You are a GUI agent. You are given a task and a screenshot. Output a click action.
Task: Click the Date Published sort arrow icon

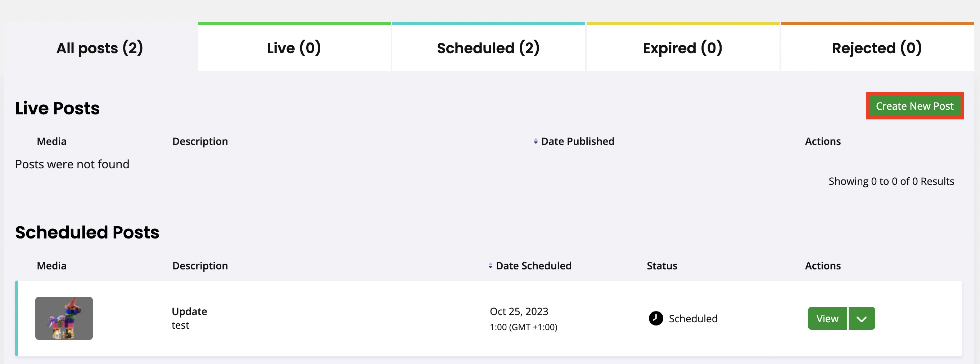(535, 141)
